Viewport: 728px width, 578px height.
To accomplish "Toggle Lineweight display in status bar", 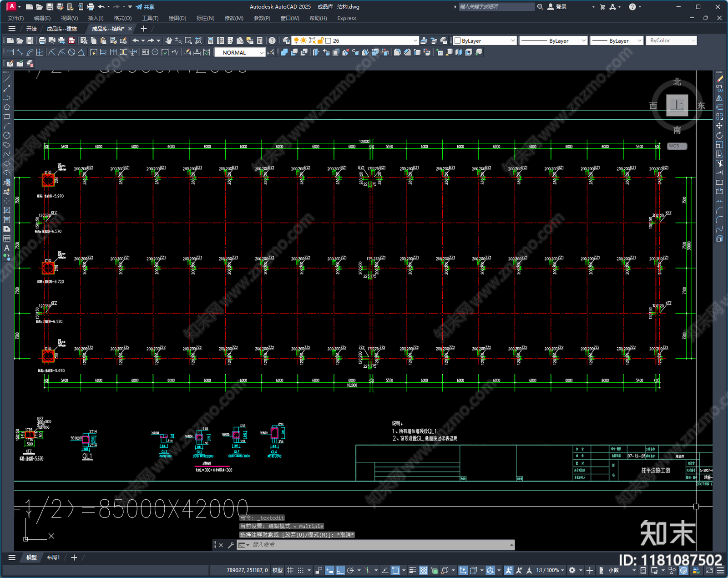I will tap(413, 570).
